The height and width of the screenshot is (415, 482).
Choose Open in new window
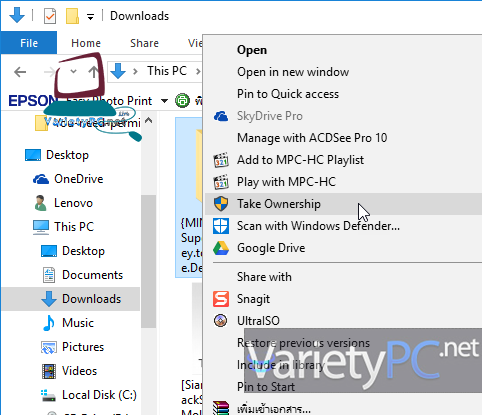point(293,72)
